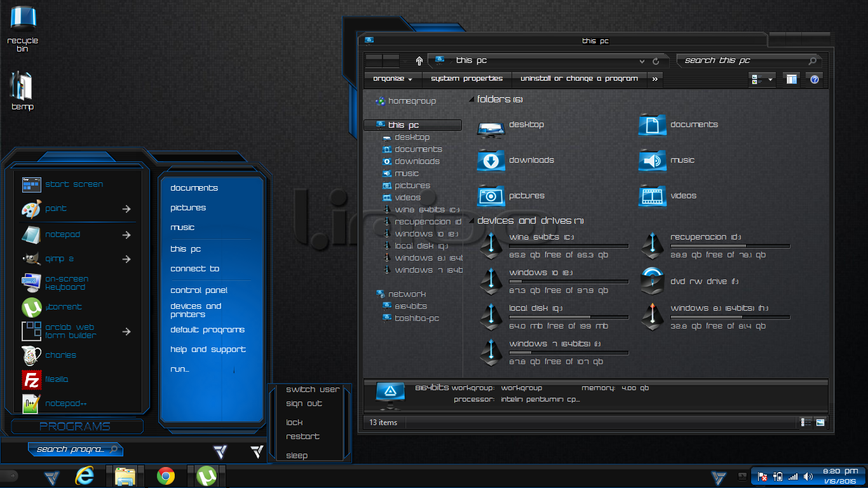Open uTorrent on the taskbar
The image size is (868, 488).
click(x=206, y=476)
